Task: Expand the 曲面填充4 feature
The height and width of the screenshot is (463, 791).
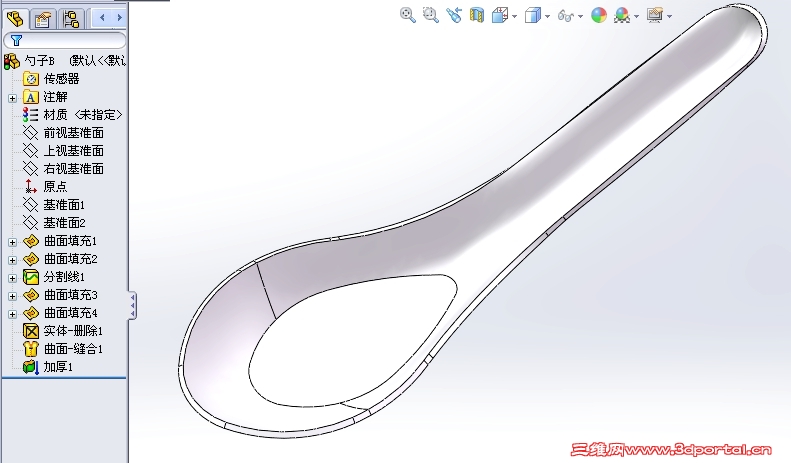Action: 13,314
